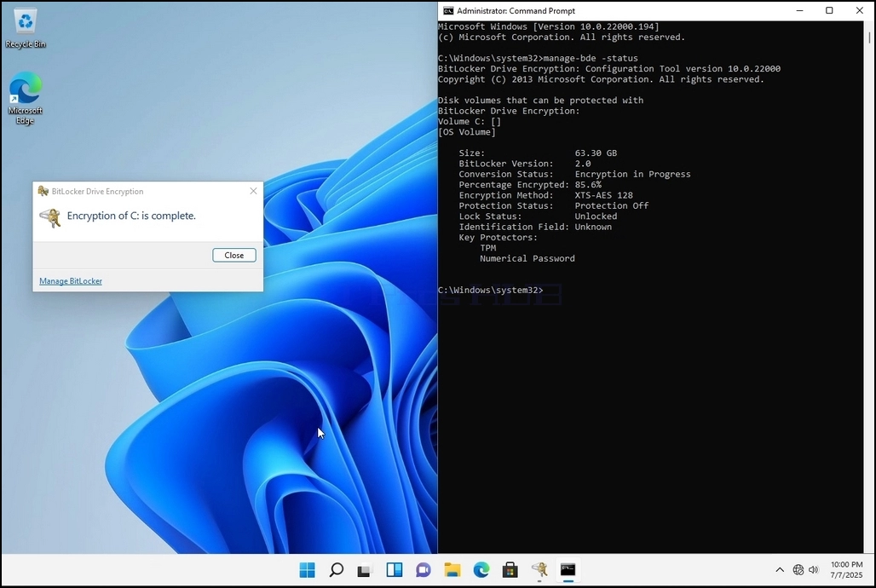Open the taskbar Search magnifier icon

[x=337, y=569]
